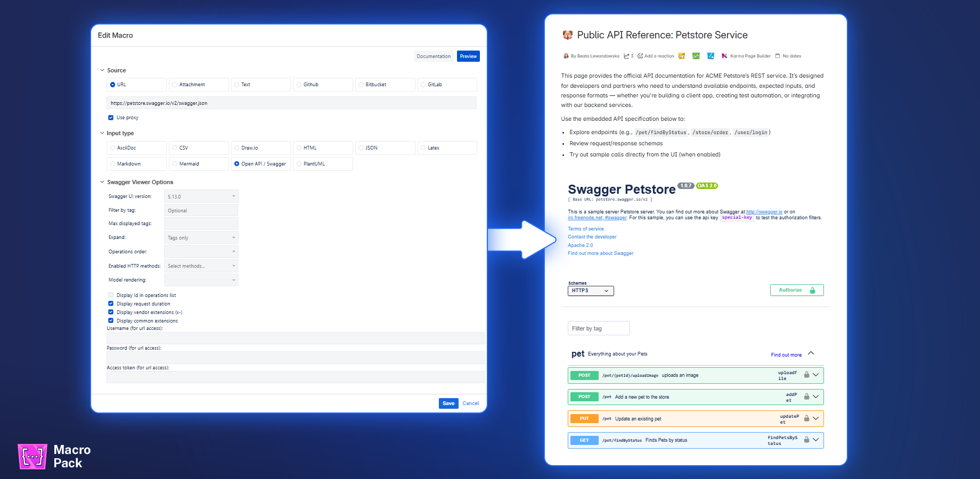Click Max displayed tags input
The image size is (980, 479).
201,224
